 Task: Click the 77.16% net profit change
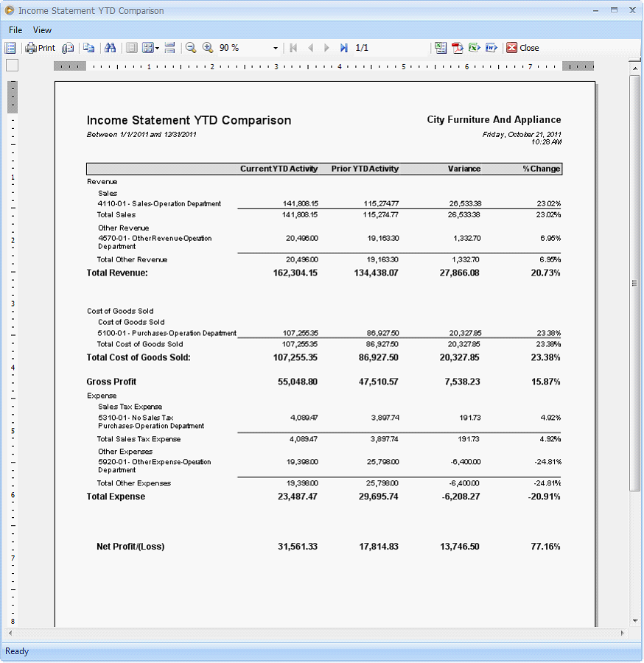[545, 547]
